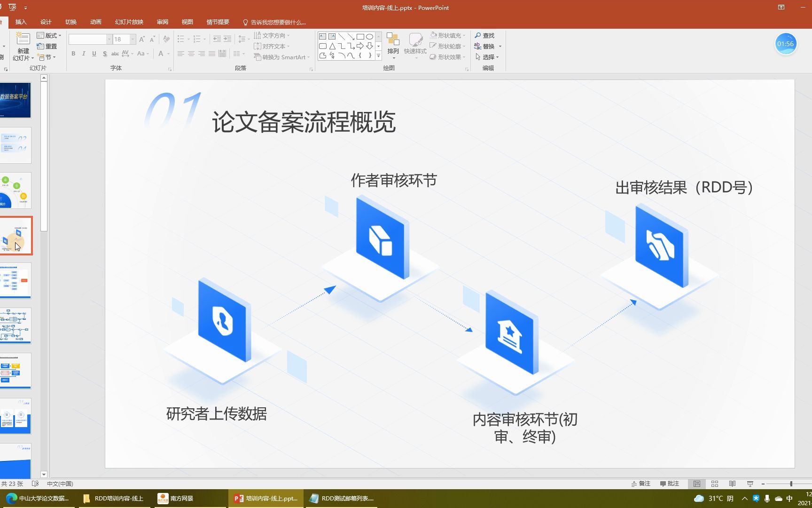The height and width of the screenshot is (508, 812).
Task: Pick the right block arrow shape
Action: pyautogui.click(x=360, y=46)
